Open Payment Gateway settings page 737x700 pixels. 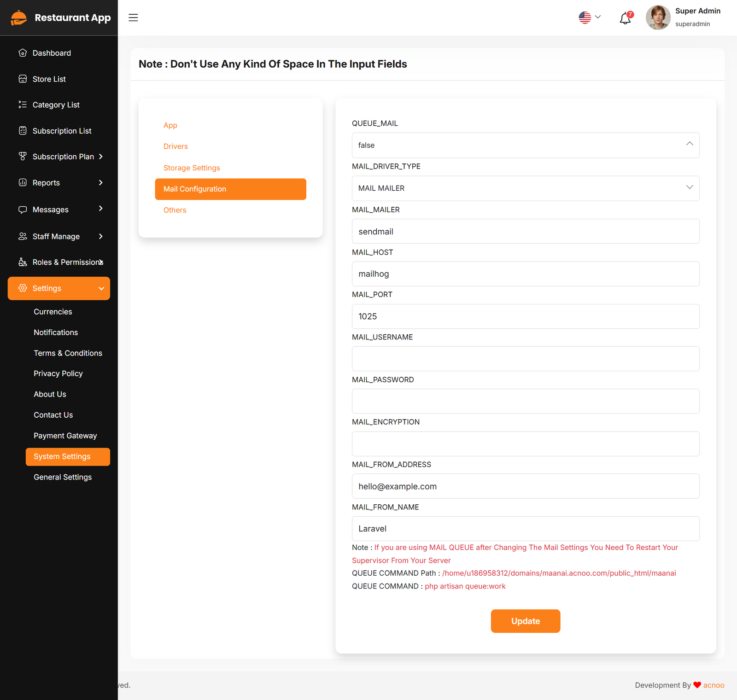(x=65, y=436)
